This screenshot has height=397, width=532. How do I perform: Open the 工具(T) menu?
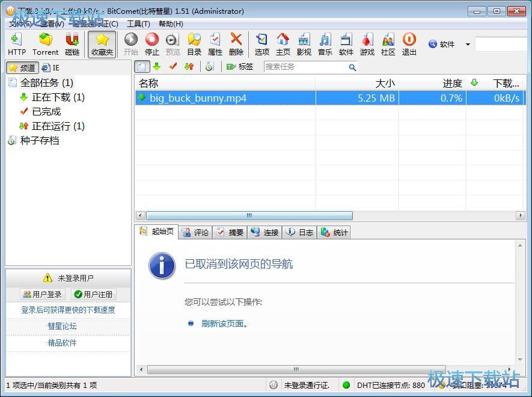coord(138,24)
